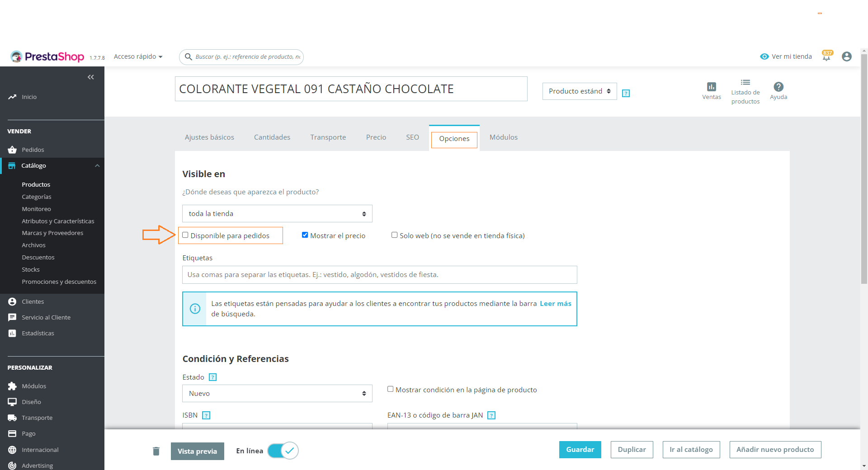Screen dimensions: 868x470
Task: Click the delete trash icon
Action: tap(156, 451)
